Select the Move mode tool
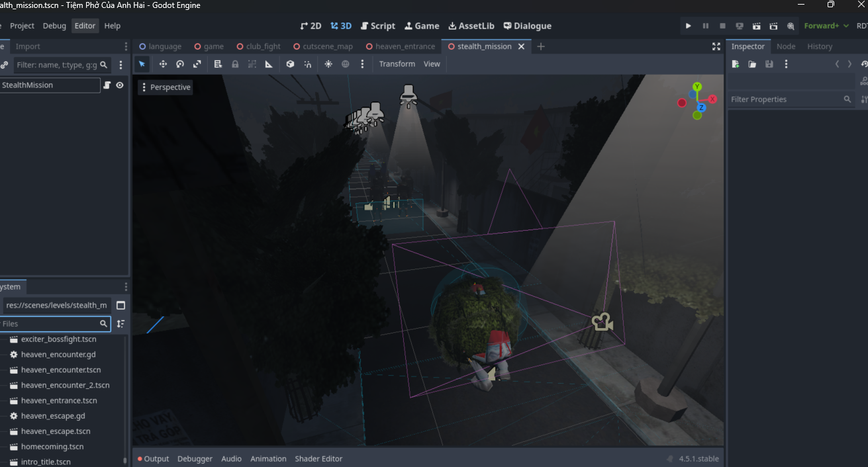 163,64
